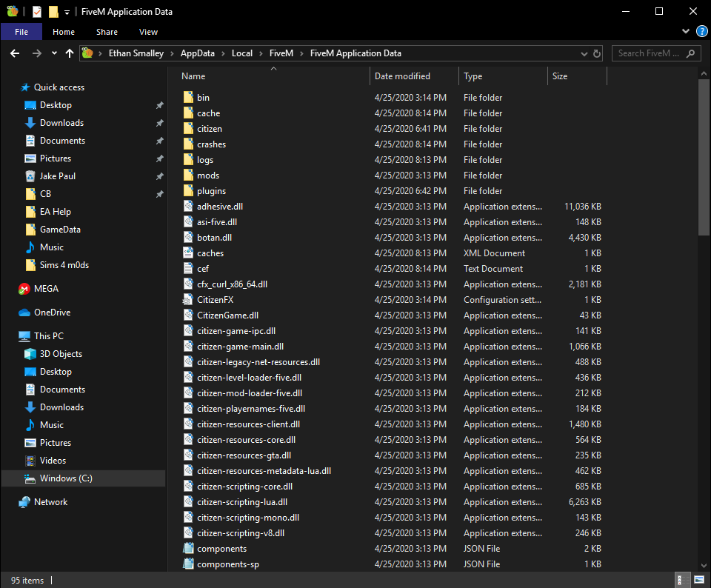This screenshot has width=711, height=588.
Task: Click the 3D Objects cube icon
Action: click(x=30, y=354)
